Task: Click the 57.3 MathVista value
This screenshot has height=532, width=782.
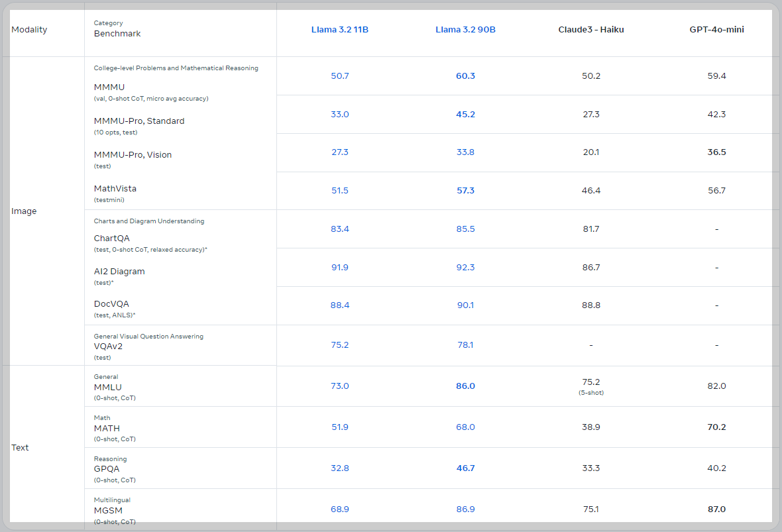Action: pos(465,190)
